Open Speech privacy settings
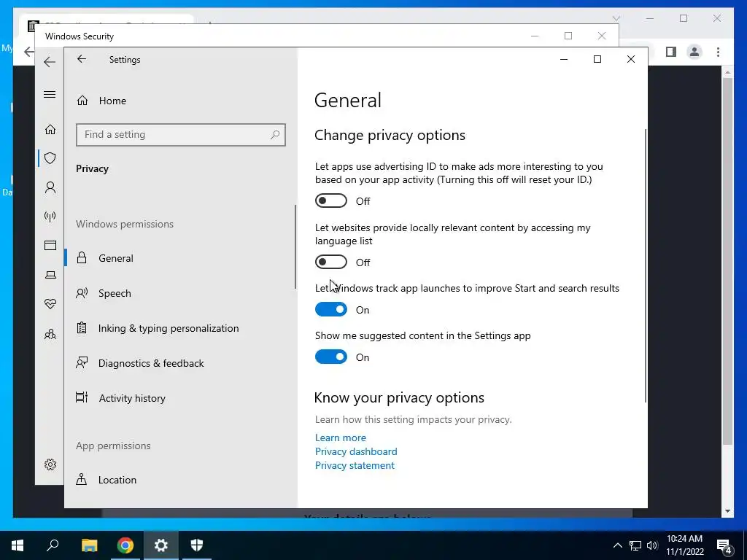The image size is (747, 560). pyautogui.click(x=181, y=293)
